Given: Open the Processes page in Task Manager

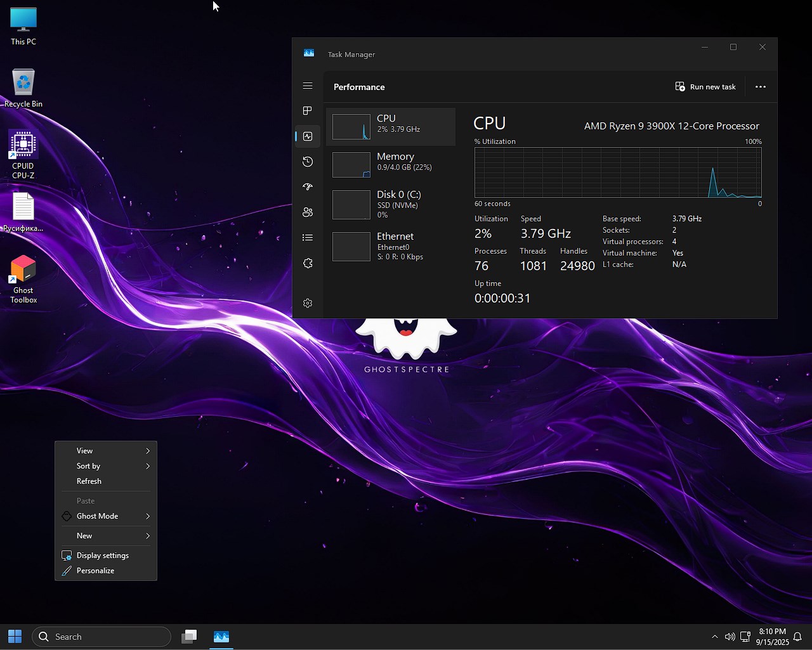Looking at the screenshot, I should coord(308,110).
